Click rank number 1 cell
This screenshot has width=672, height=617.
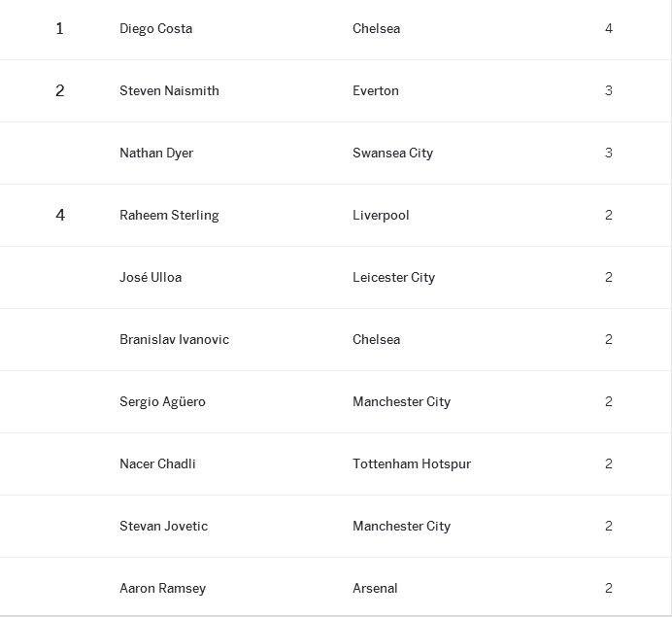click(x=59, y=29)
